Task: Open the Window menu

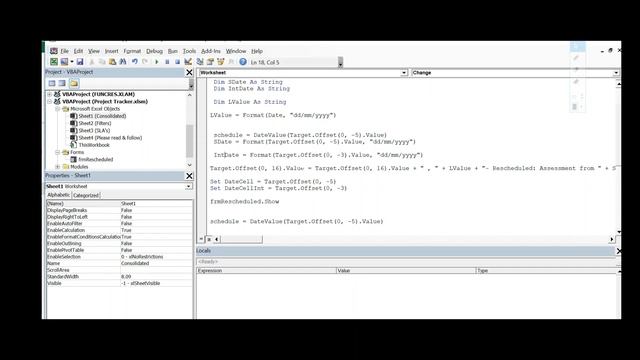Action: [236, 51]
